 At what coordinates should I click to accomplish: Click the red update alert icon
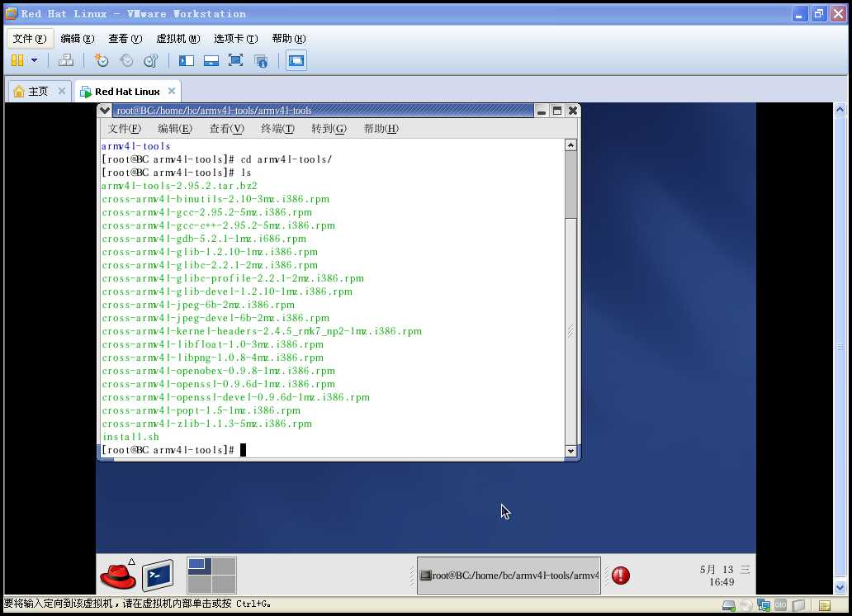point(621,576)
